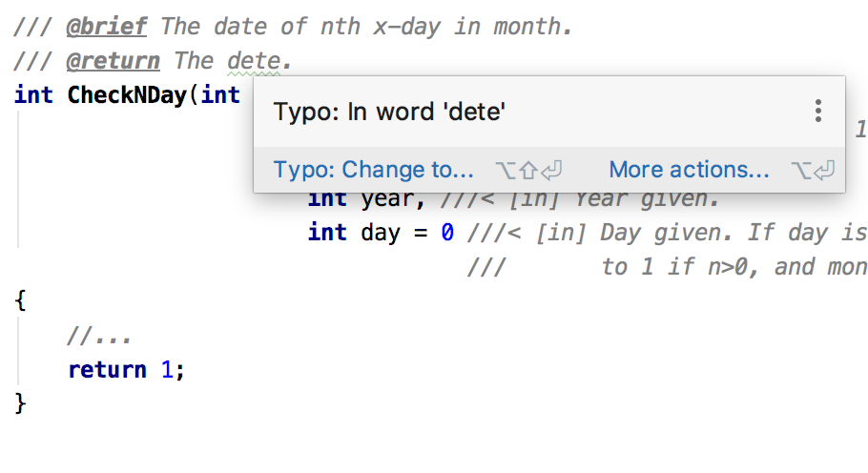
Task: Place the cursor on the 'day' parameter
Action: pyautogui.click(x=380, y=233)
